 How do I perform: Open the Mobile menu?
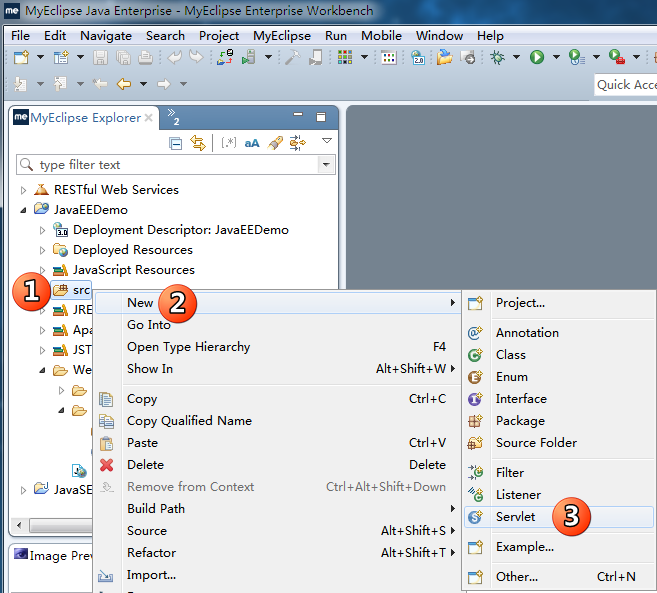[x=381, y=36]
